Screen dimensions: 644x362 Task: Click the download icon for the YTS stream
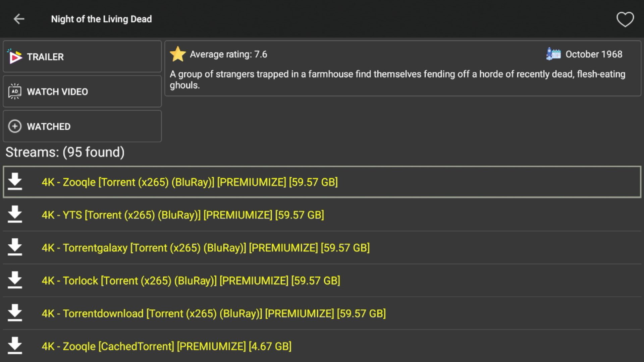[15, 215]
